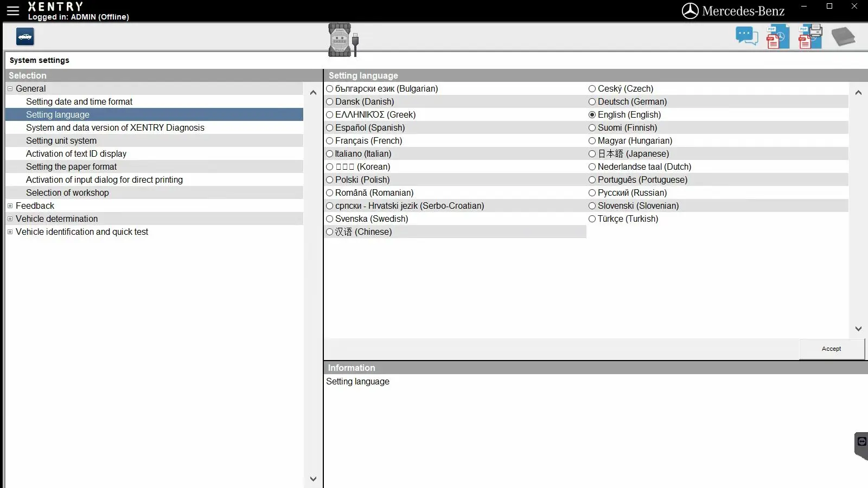Click language list scroll up arrow
Viewport: 868px width, 488px height.
[x=858, y=93]
